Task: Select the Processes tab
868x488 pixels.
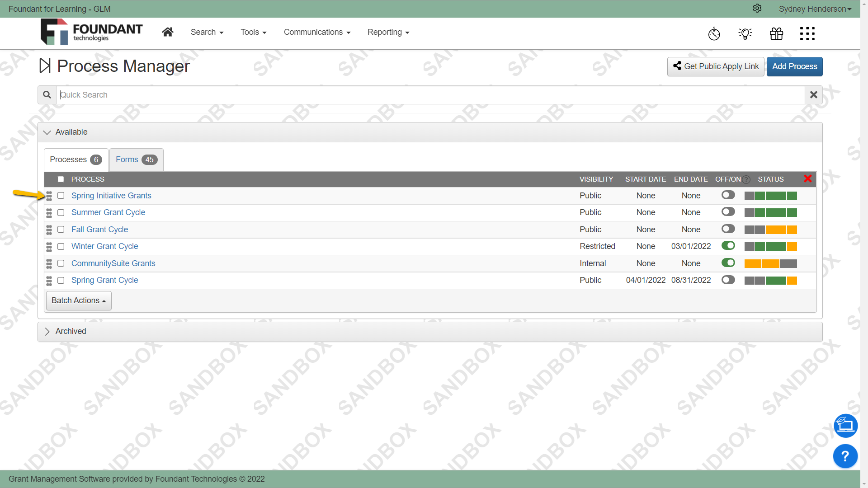Action: pos(76,160)
